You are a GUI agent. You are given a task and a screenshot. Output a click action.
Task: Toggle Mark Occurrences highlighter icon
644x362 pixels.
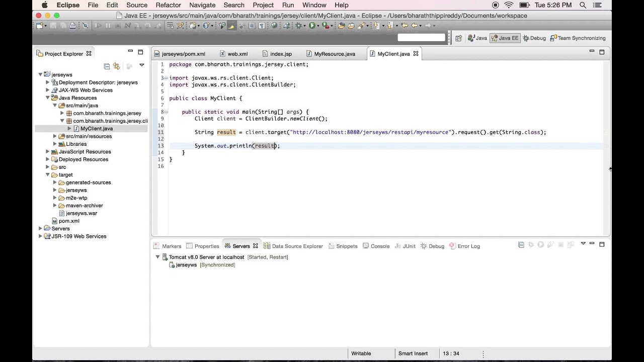231,25
